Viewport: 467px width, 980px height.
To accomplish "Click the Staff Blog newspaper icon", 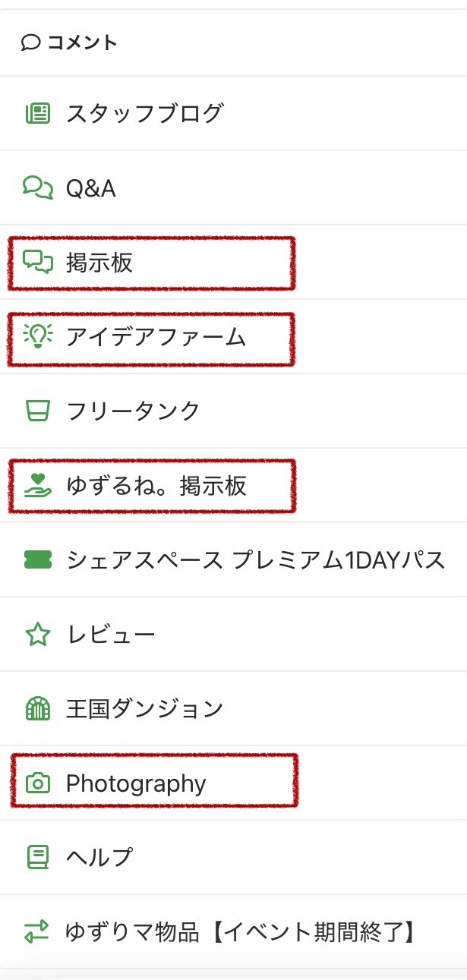I will (x=37, y=114).
